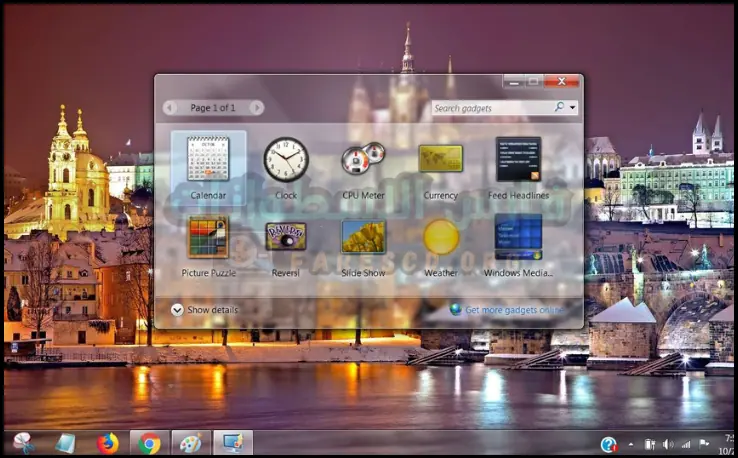Launch Chrome from the taskbar

pos(149,442)
